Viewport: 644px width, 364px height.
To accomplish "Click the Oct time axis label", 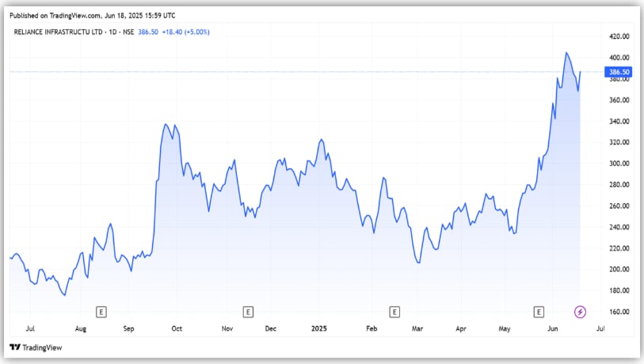I will click(x=177, y=328).
